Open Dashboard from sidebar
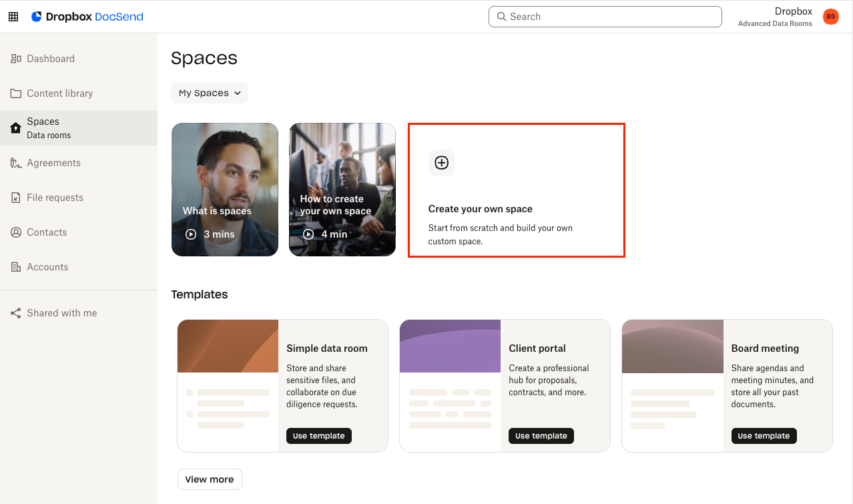 click(x=51, y=59)
